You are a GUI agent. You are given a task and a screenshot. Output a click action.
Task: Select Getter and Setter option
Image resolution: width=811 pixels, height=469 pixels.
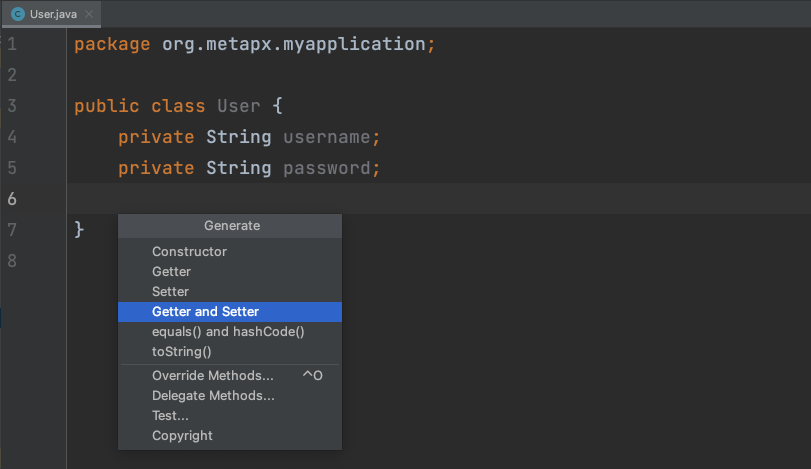[230, 312]
